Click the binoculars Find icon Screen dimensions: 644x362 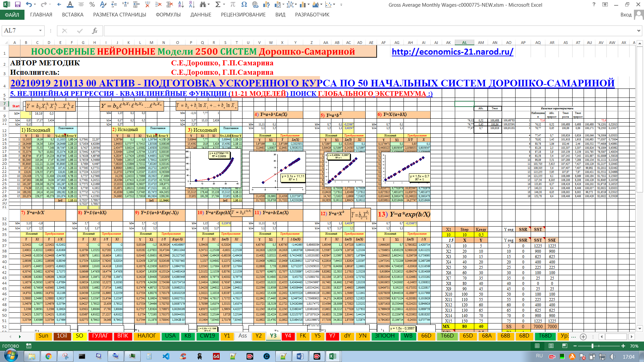point(203,5)
